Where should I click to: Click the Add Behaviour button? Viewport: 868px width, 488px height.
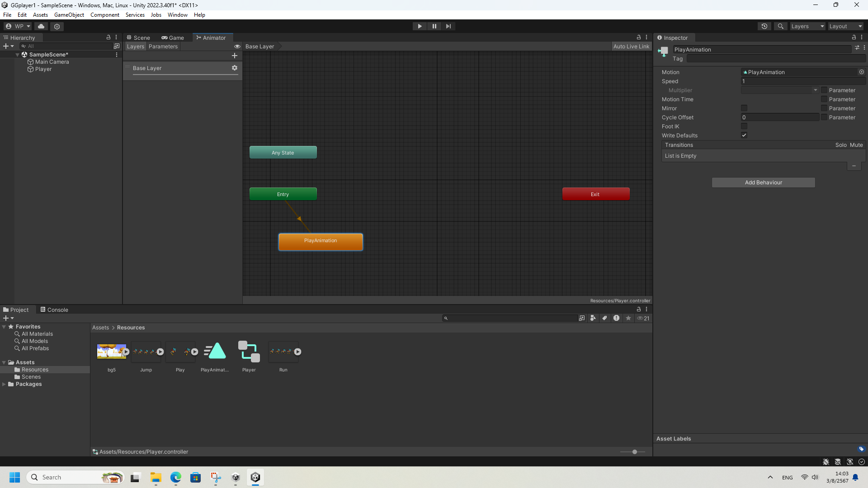763,183
